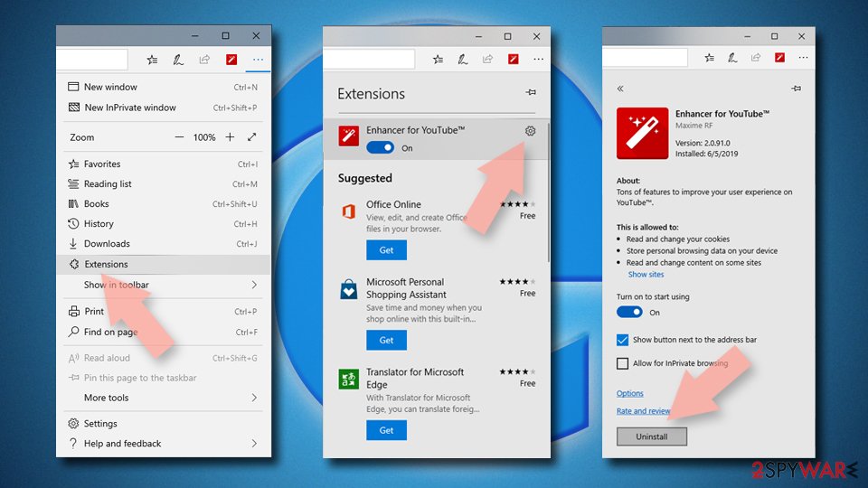Click the Uninstall button

(652, 436)
